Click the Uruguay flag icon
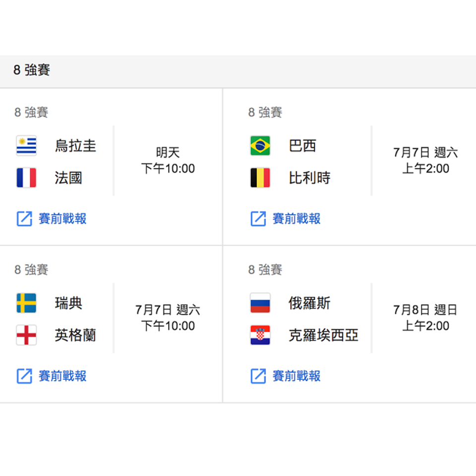The height and width of the screenshot is (476, 476). click(x=26, y=146)
